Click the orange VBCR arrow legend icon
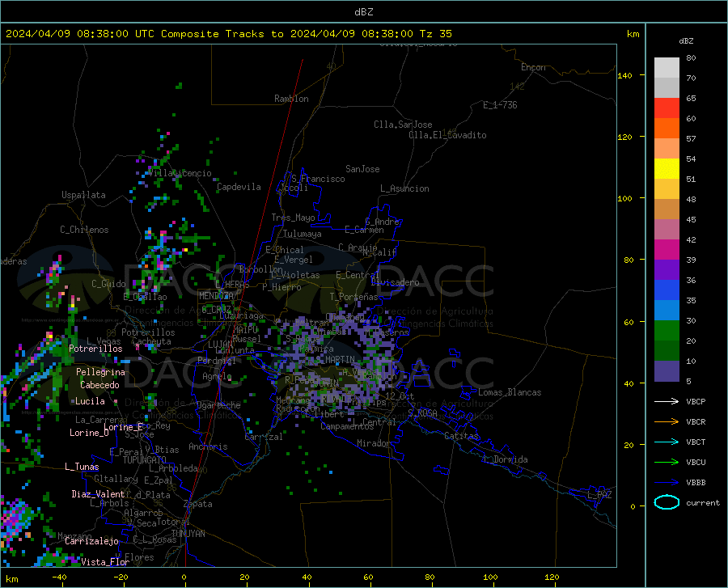 pyautogui.click(x=667, y=422)
